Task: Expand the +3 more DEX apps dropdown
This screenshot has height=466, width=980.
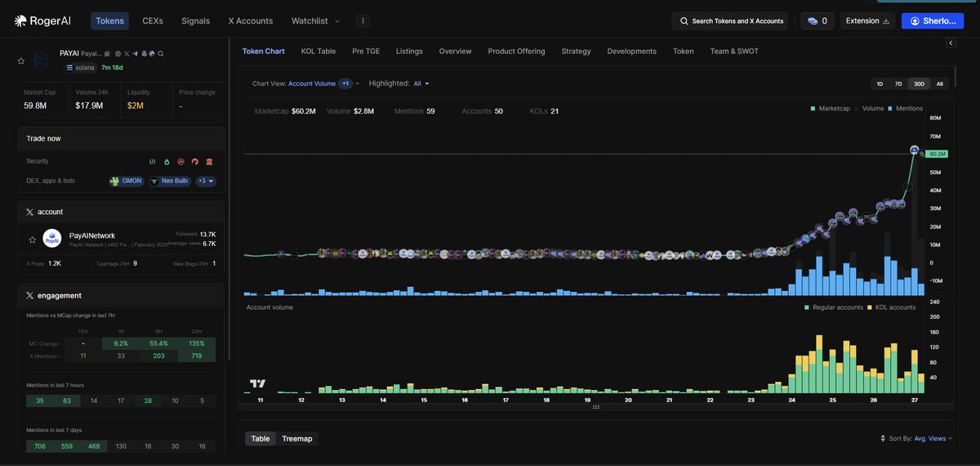Action: (x=206, y=181)
